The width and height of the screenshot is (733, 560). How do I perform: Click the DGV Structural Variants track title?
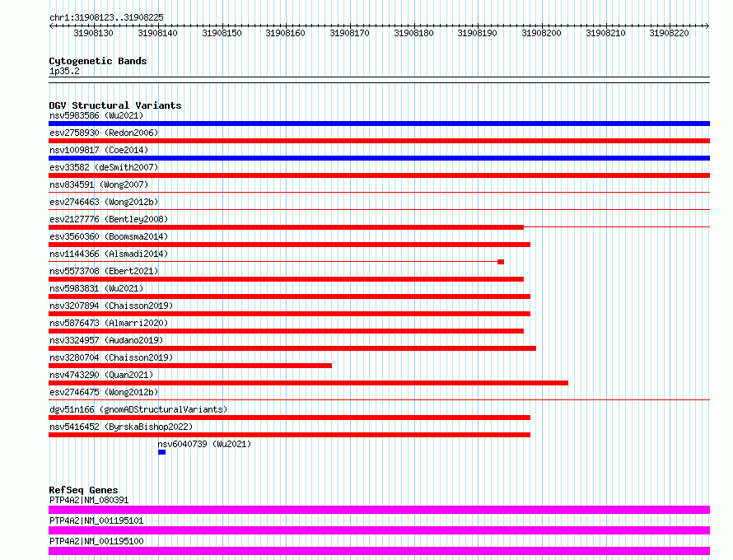coord(115,105)
